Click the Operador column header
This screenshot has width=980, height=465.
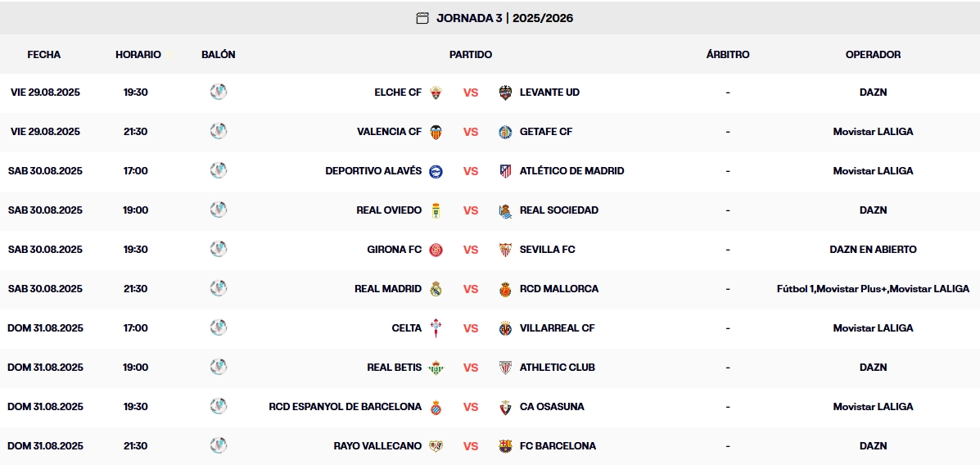[873, 55]
